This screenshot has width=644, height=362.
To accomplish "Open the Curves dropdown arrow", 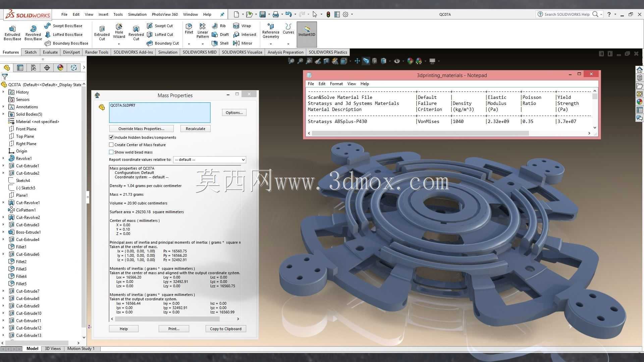I will [x=288, y=44].
